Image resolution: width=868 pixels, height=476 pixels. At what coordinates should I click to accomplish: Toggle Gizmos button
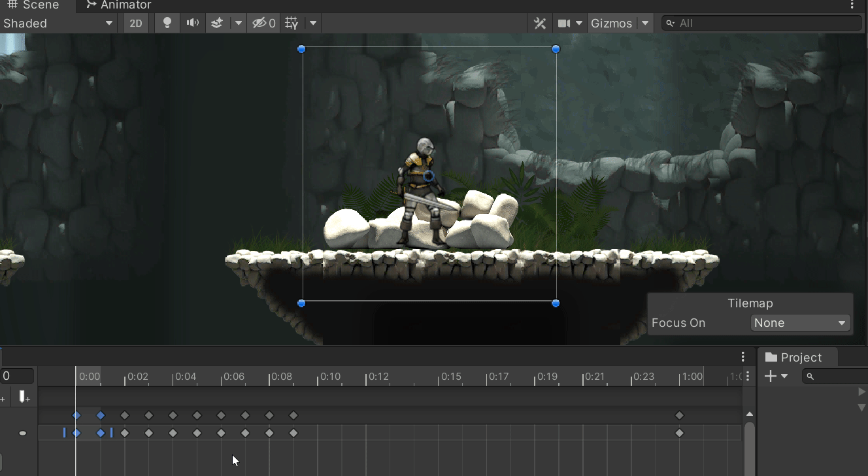[x=612, y=23]
